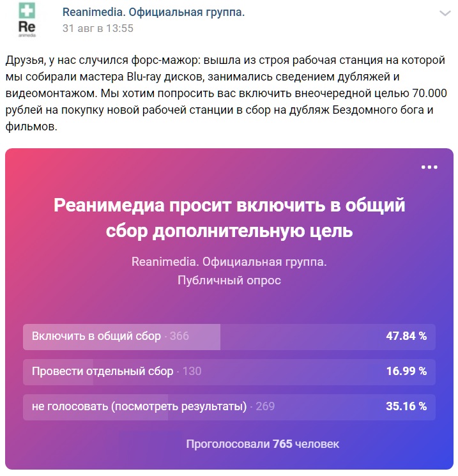Screen dimensions: 458x476
Task: Open the poll three-dots options menu
Action: (x=429, y=167)
